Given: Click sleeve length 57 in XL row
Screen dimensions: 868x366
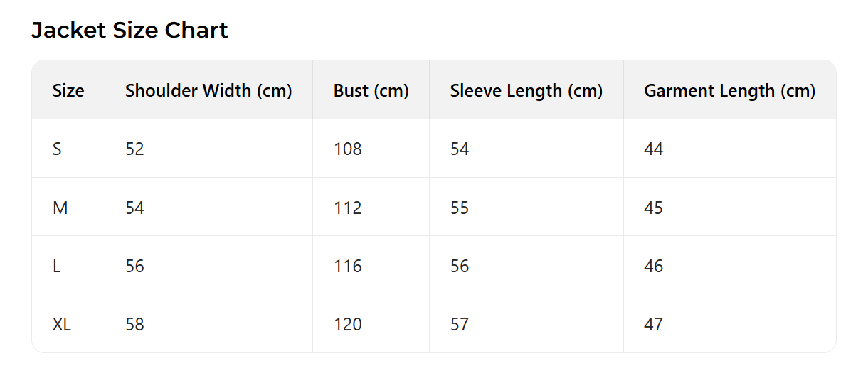Looking at the screenshot, I should 460,325.
